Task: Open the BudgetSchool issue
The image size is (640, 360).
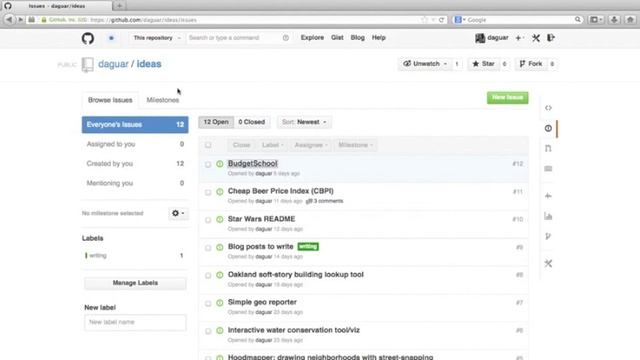Action: tap(252, 163)
